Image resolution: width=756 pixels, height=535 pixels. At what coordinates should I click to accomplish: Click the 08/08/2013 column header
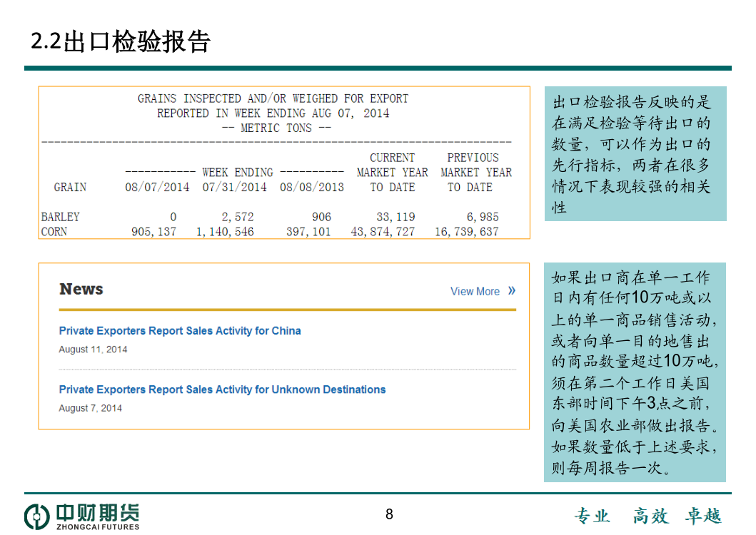[x=312, y=188]
